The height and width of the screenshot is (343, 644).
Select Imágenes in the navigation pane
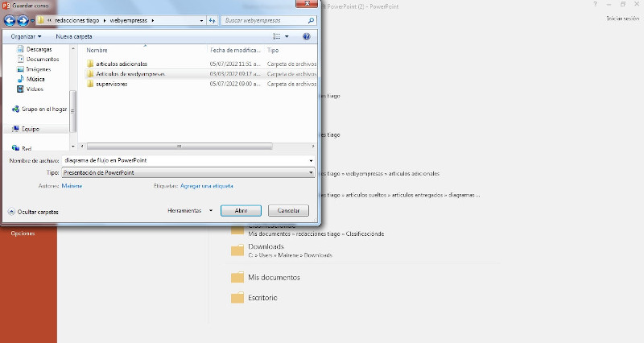tap(34, 69)
